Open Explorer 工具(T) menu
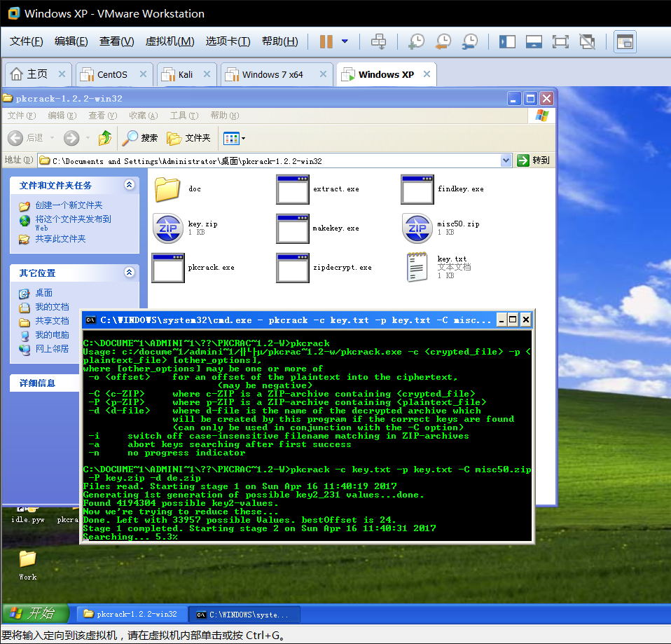This screenshot has width=671, height=644. (x=184, y=116)
